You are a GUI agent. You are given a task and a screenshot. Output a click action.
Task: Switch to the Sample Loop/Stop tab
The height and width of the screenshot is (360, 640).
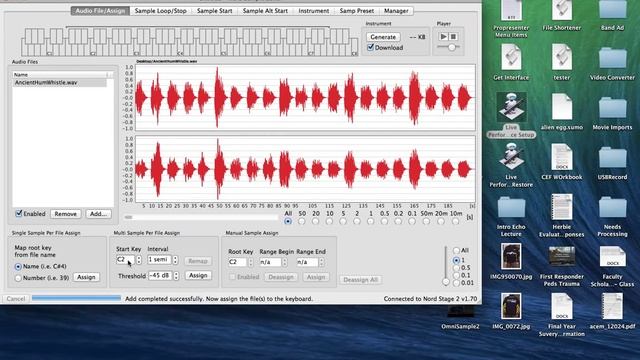161,11
